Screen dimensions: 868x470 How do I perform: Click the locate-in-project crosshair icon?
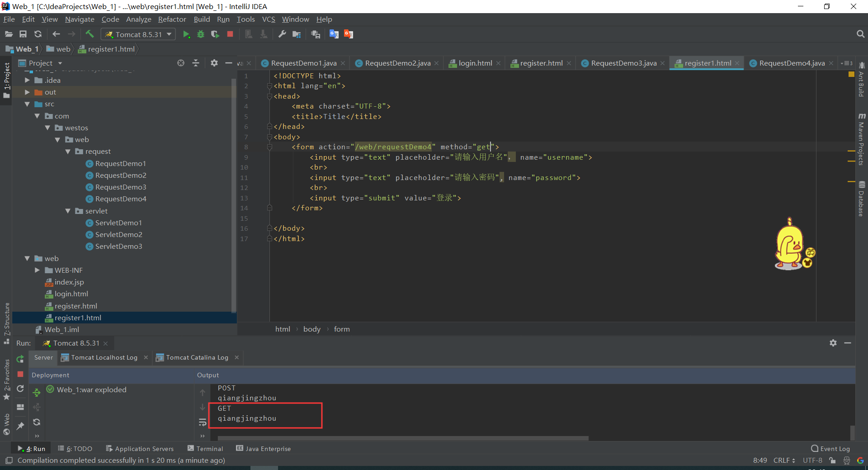coord(181,63)
